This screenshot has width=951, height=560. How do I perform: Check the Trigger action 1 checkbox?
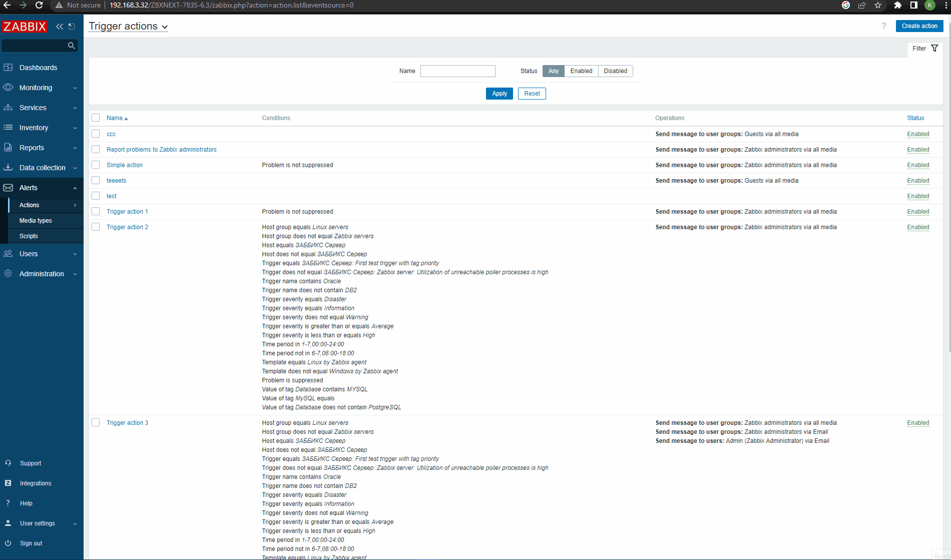96,212
